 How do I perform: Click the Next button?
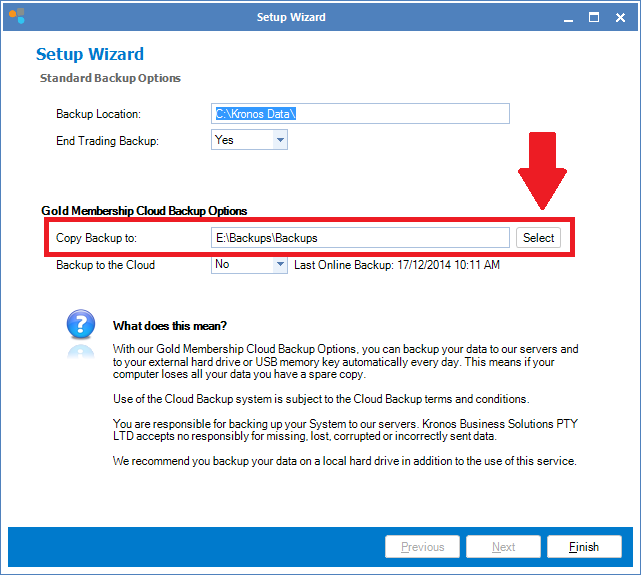pyautogui.click(x=503, y=547)
